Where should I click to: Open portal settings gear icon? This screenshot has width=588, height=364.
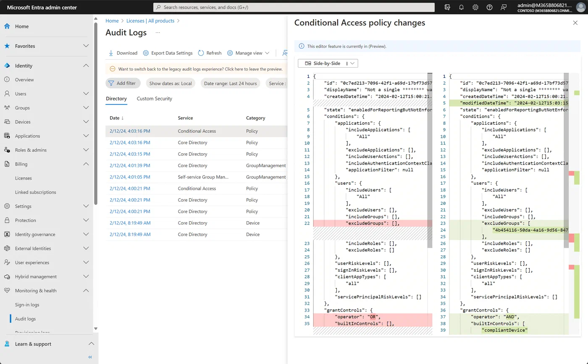[x=475, y=7]
